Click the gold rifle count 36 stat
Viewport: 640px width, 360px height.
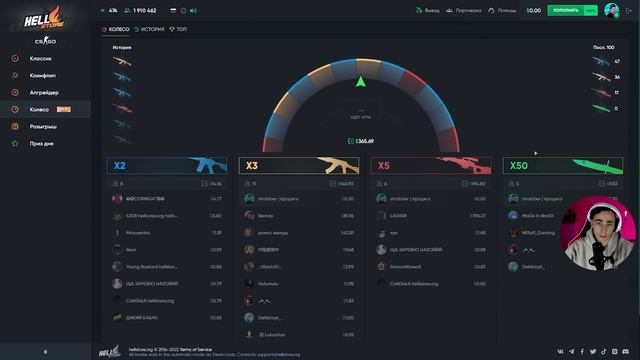pos(606,77)
